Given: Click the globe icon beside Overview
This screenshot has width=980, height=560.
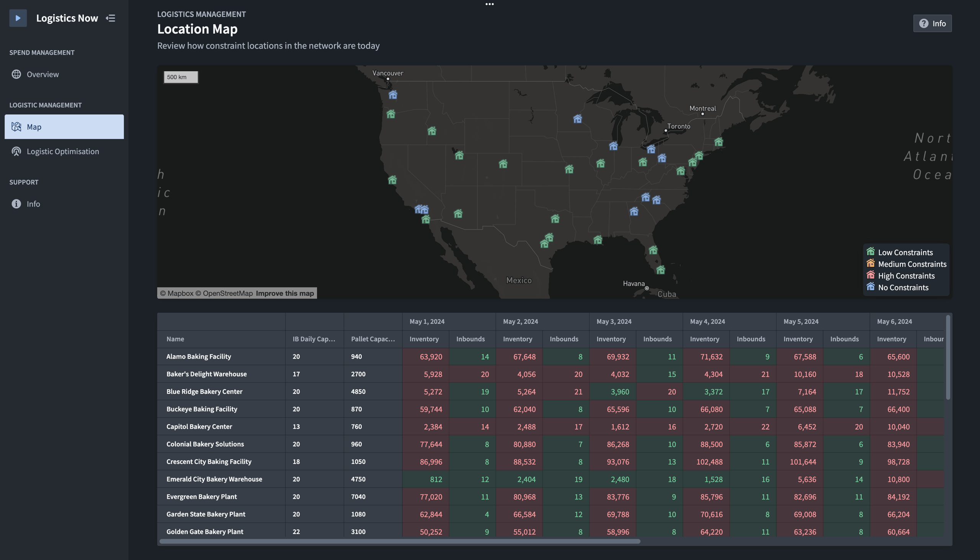Looking at the screenshot, I should (16, 74).
